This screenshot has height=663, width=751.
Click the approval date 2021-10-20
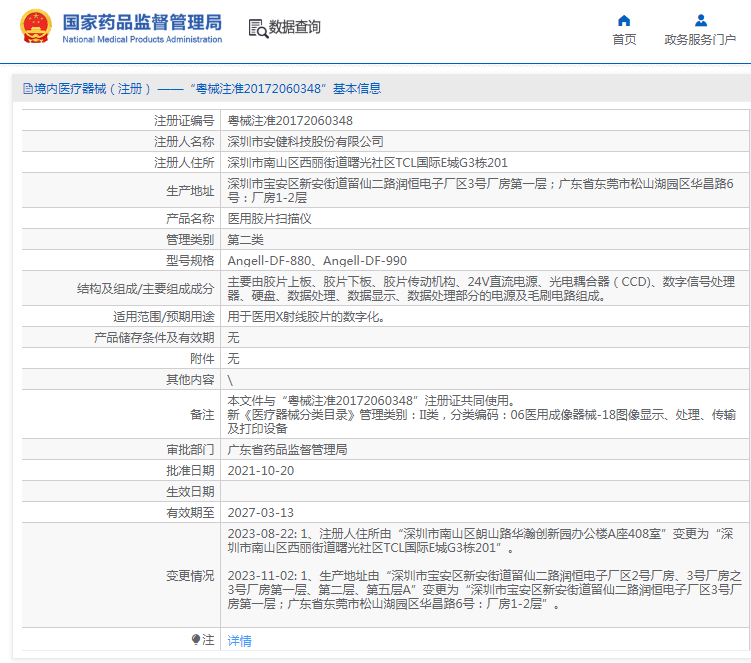(x=261, y=471)
